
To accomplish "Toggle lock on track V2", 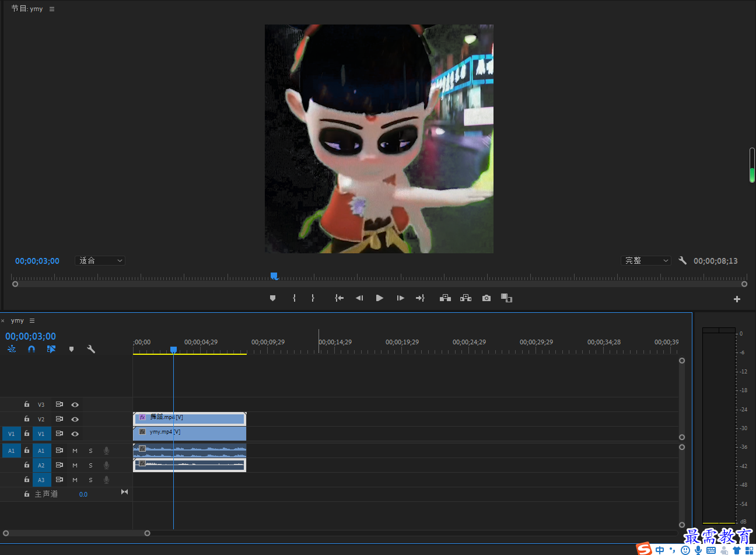I will [27, 418].
